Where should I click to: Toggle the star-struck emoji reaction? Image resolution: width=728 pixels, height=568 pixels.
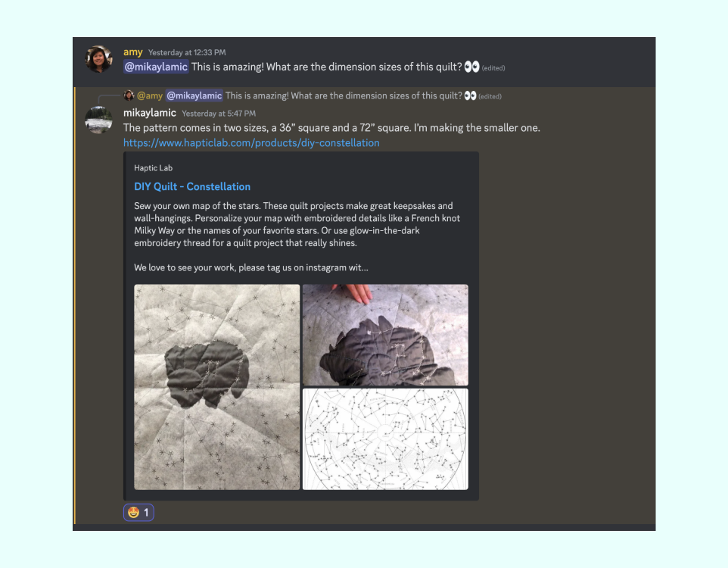(138, 513)
